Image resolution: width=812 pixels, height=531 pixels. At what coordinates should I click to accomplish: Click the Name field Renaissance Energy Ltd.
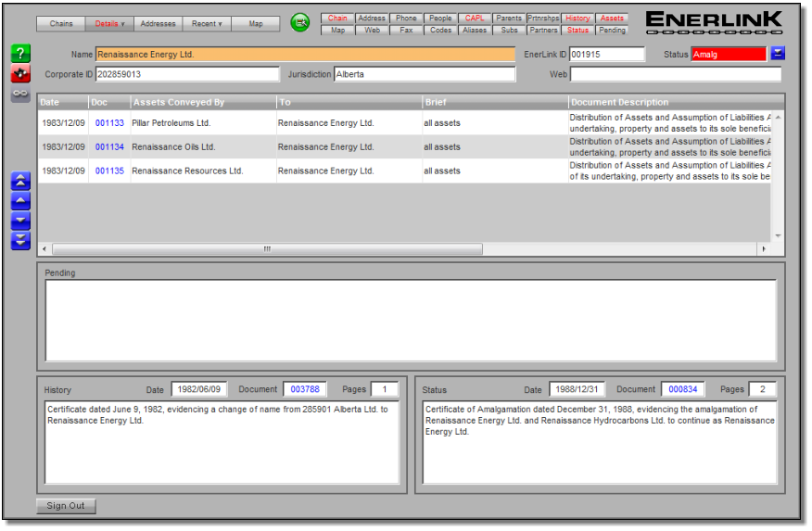tap(305, 55)
